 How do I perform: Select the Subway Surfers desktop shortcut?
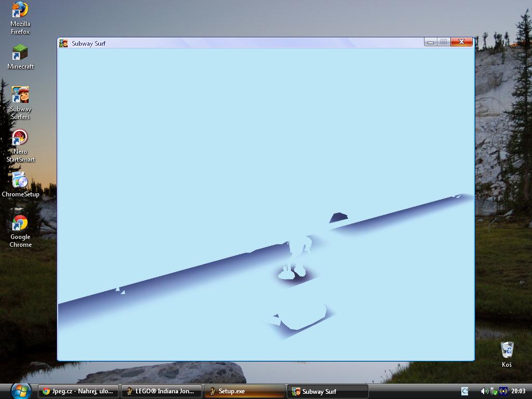pyautogui.click(x=20, y=103)
